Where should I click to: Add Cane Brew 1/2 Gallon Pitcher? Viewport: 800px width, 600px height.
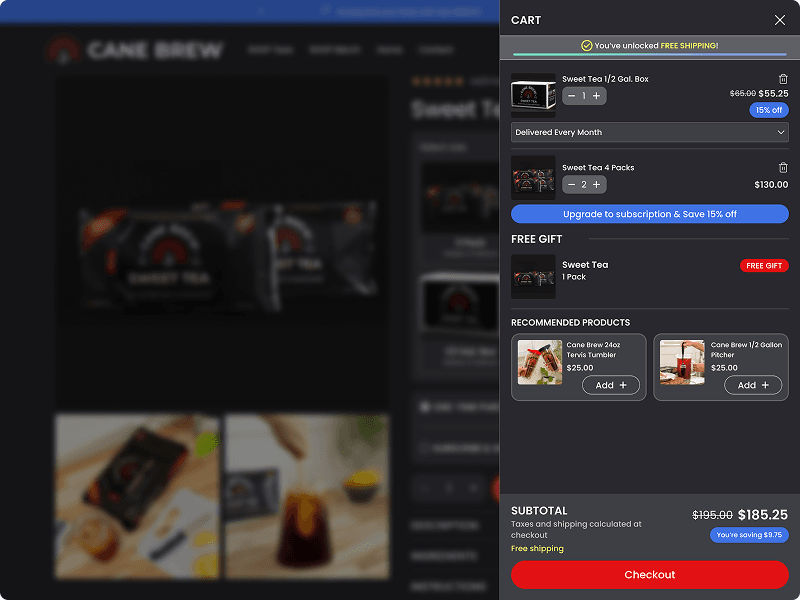(753, 385)
